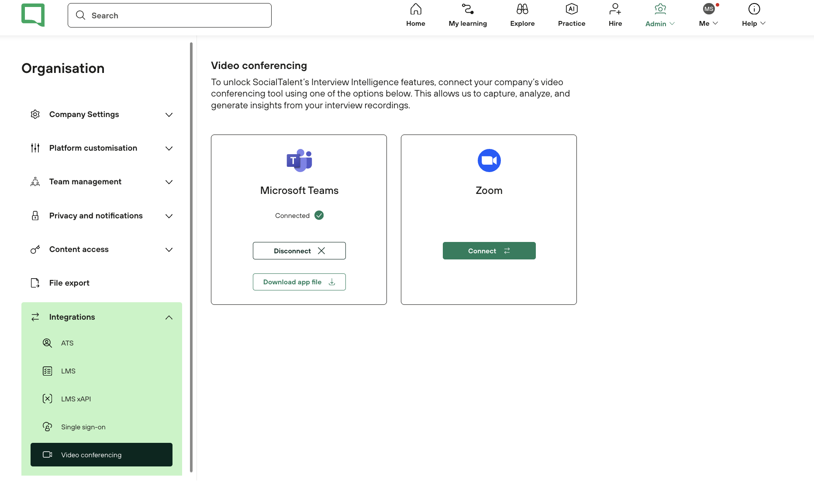Open Single sign-on settings
The height and width of the screenshot is (504, 814).
83,427
